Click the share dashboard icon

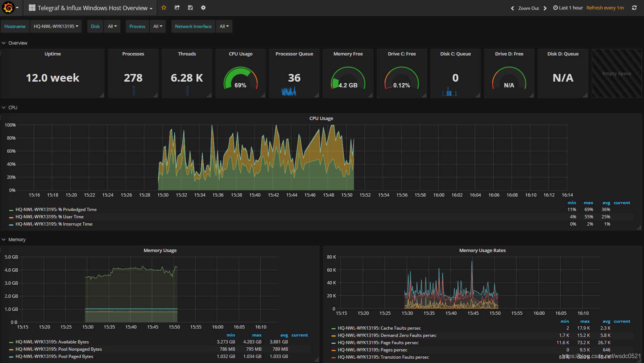click(177, 8)
